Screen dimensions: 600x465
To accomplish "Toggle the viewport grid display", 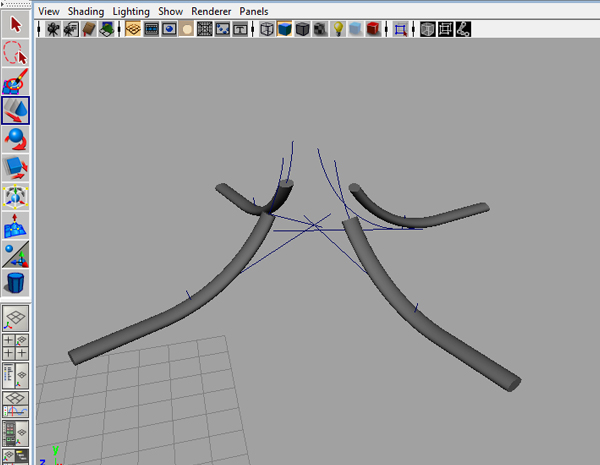I will (x=133, y=29).
